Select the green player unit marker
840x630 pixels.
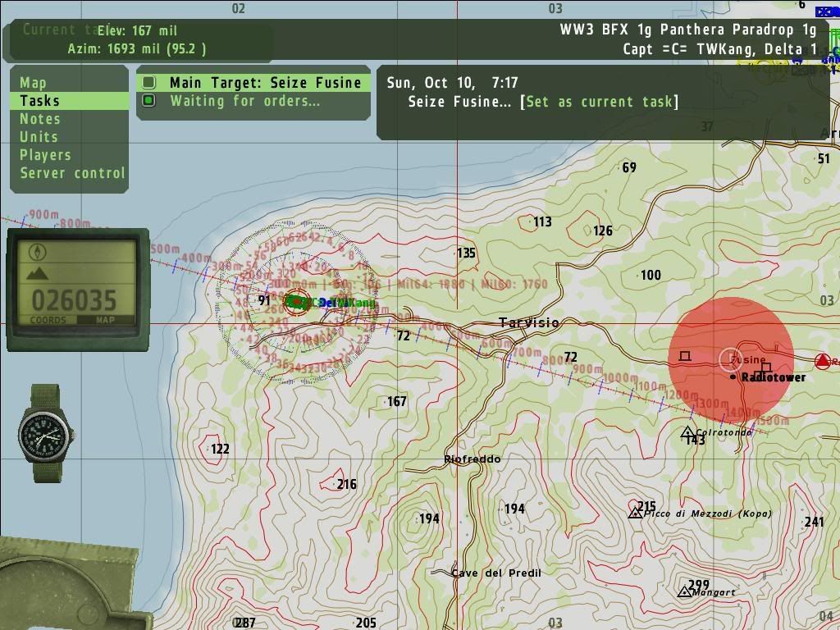pyautogui.click(x=297, y=302)
